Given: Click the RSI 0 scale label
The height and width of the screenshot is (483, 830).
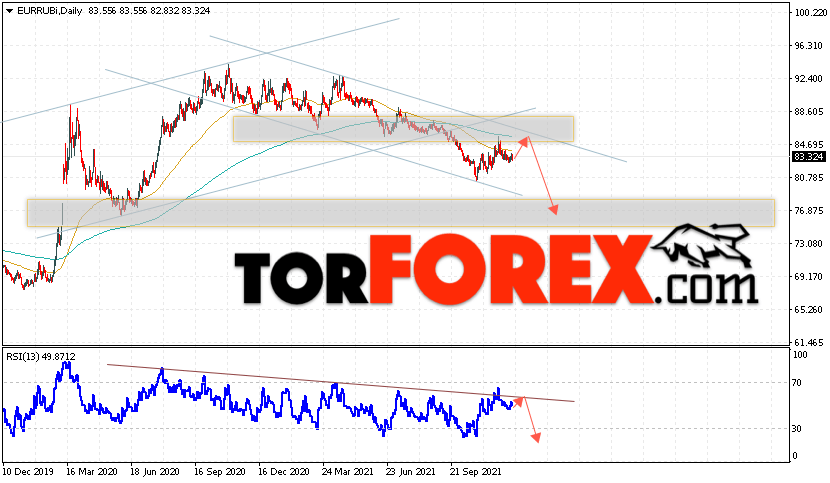Looking at the screenshot, I should click(795, 455).
